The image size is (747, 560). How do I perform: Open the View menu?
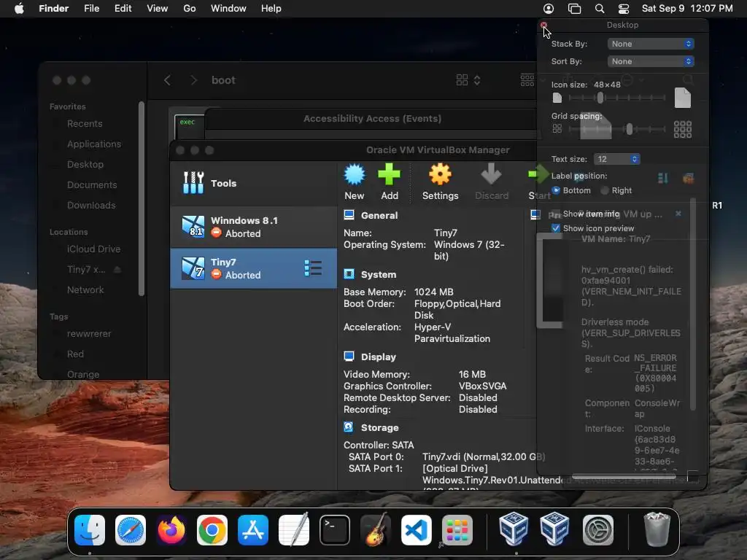[158, 9]
